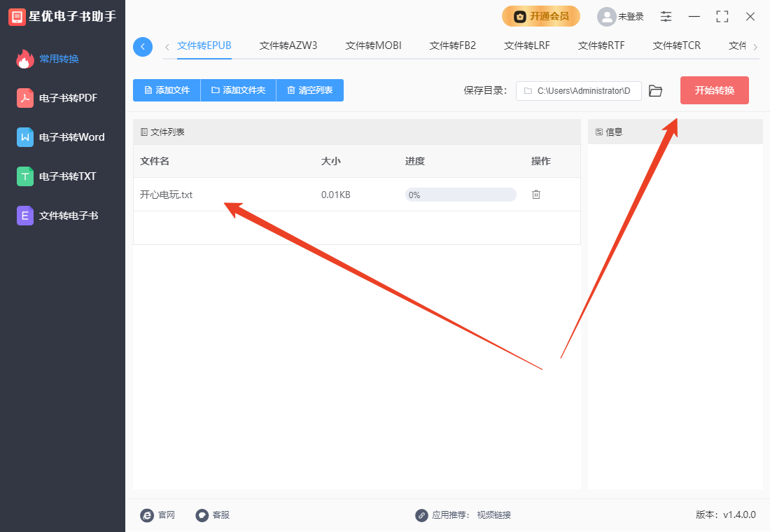
Task: Open settings sliders icon in title bar
Action: click(666, 16)
